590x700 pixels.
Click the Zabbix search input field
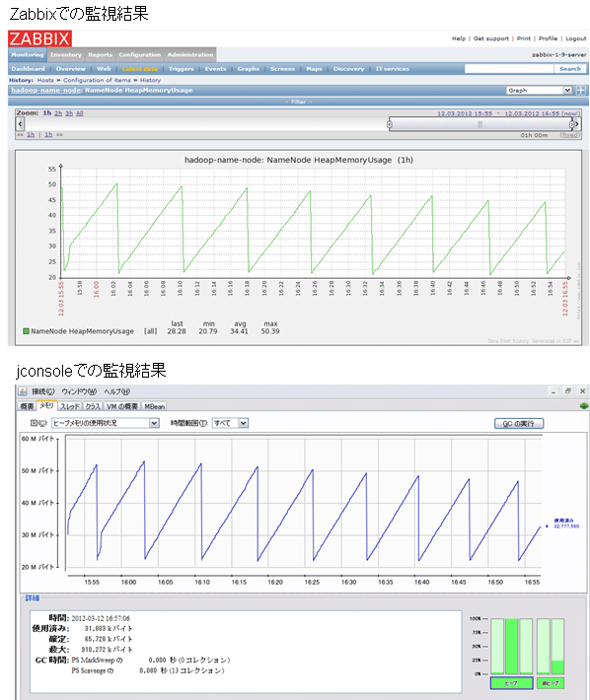click(509, 69)
